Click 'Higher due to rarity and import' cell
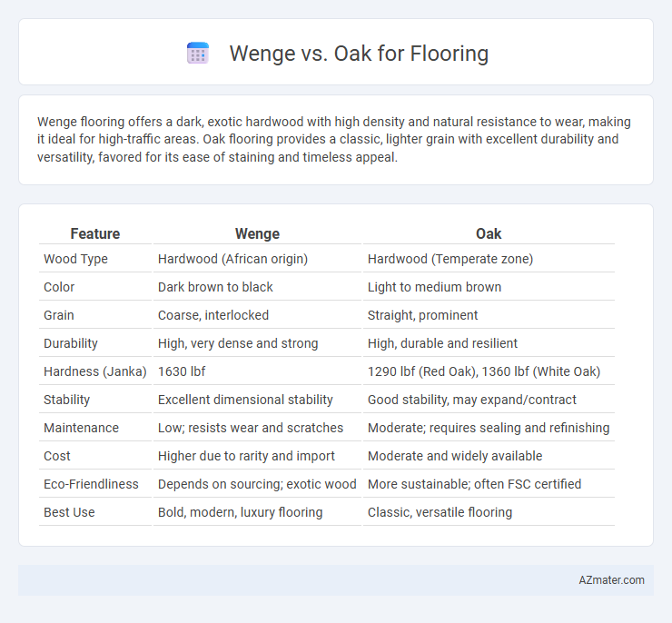Image resolution: width=672 pixels, height=623 pixels. pos(246,456)
